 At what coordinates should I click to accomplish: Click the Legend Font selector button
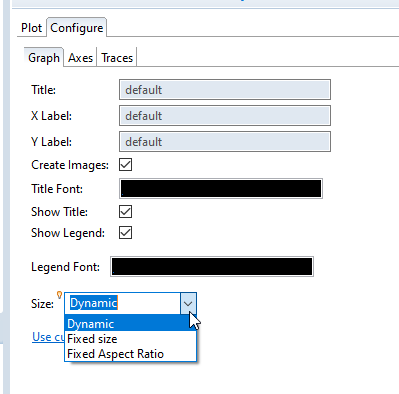tap(212, 267)
